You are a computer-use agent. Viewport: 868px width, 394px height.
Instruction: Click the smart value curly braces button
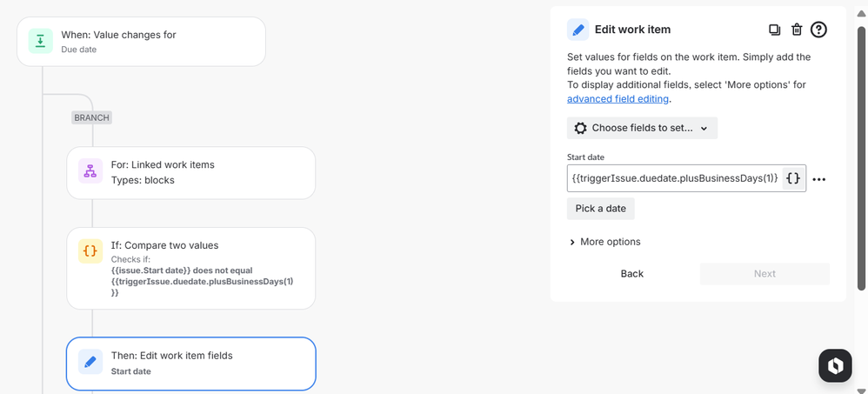[x=792, y=178]
